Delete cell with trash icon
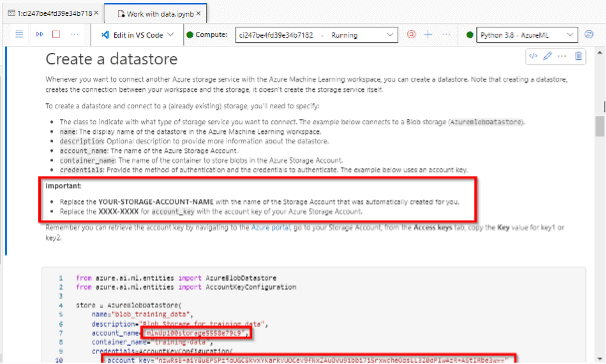 click(x=578, y=56)
